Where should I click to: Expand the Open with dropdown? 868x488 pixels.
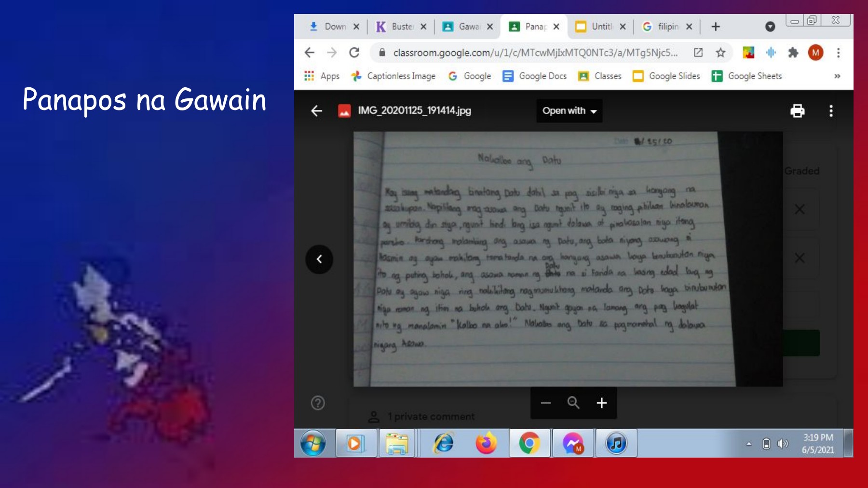[x=569, y=111]
